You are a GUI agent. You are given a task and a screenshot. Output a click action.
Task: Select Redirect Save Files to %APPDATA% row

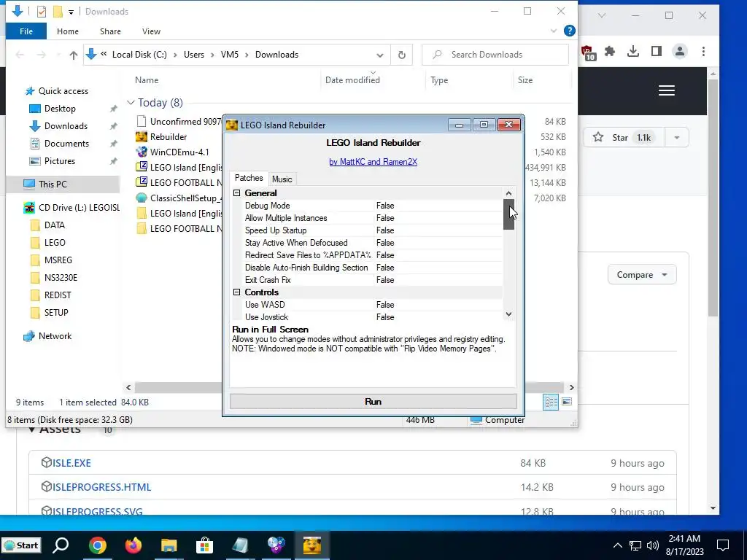373,255
